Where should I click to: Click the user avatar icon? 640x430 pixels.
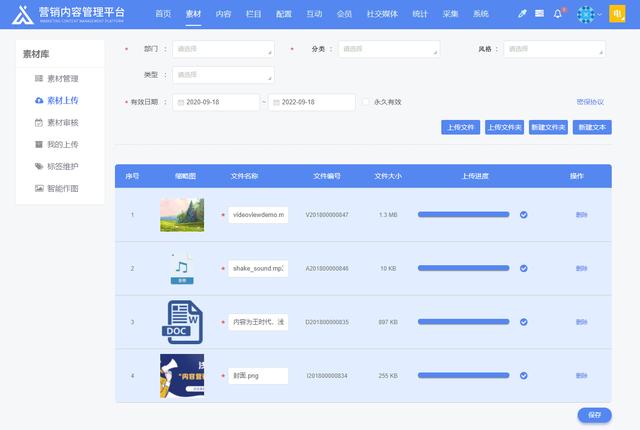click(587, 14)
